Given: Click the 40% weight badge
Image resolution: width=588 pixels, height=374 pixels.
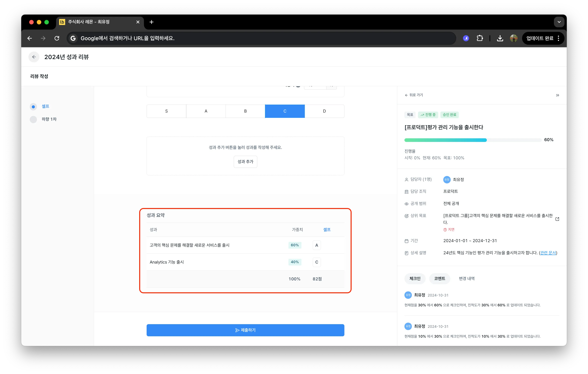Looking at the screenshot, I should pyautogui.click(x=295, y=262).
